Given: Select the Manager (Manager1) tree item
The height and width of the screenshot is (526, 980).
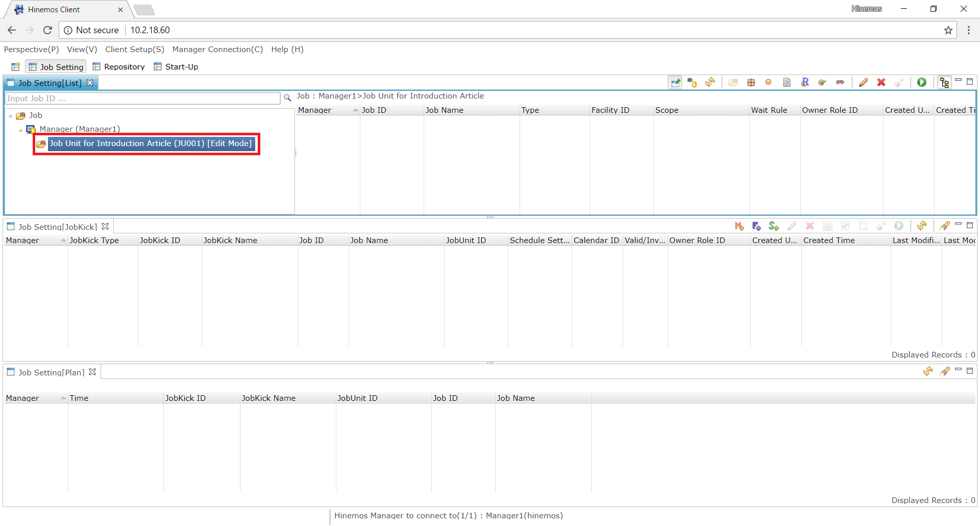Looking at the screenshot, I should 80,129.
